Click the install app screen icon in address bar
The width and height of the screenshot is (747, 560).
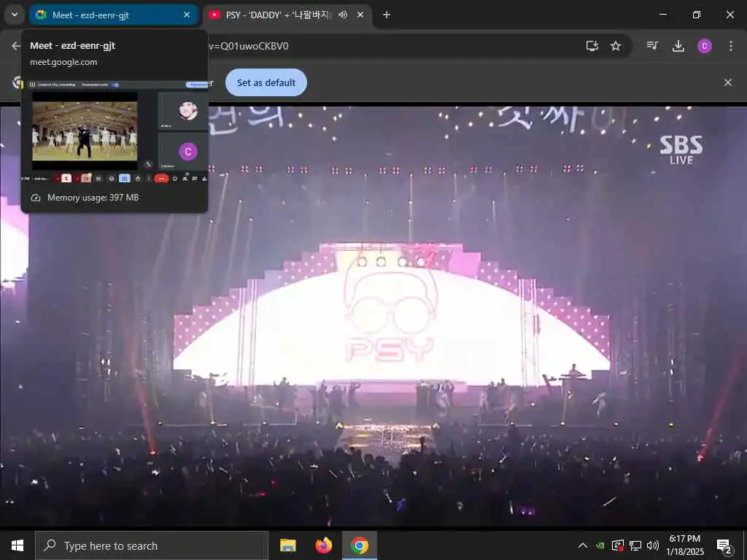(592, 46)
